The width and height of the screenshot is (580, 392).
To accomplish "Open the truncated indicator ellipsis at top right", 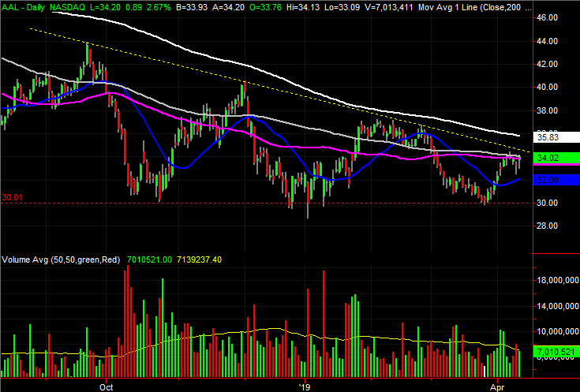I will 528,8.
